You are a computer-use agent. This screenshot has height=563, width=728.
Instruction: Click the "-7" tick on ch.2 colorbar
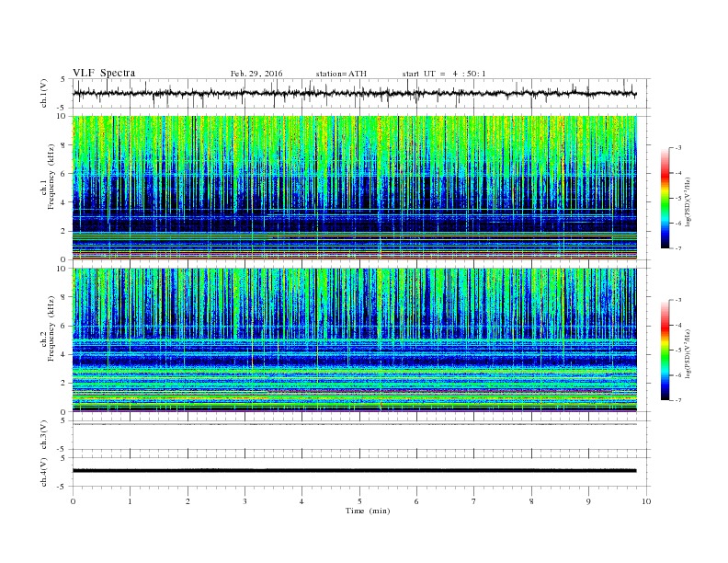(x=677, y=400)
